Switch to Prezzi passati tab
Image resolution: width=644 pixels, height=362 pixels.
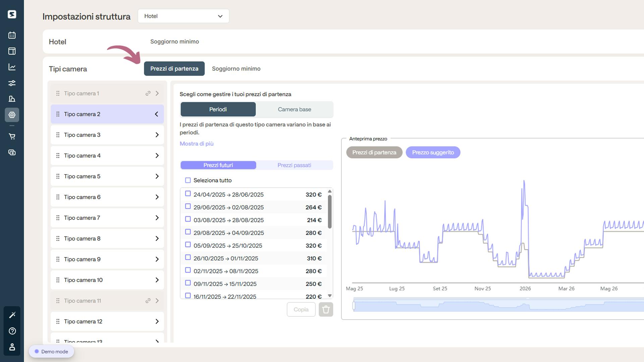pos(294,165)
